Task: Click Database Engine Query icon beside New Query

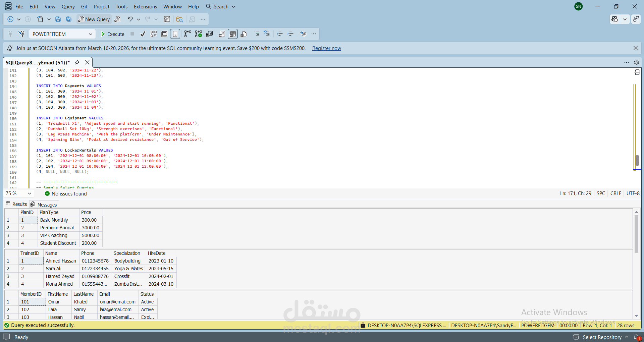Action: [117, 19]
